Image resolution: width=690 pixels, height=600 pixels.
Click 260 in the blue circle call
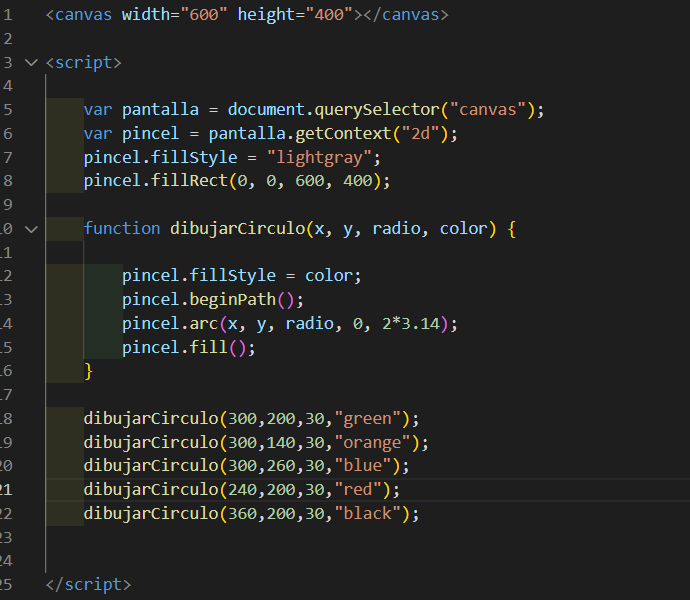(281, 466)
